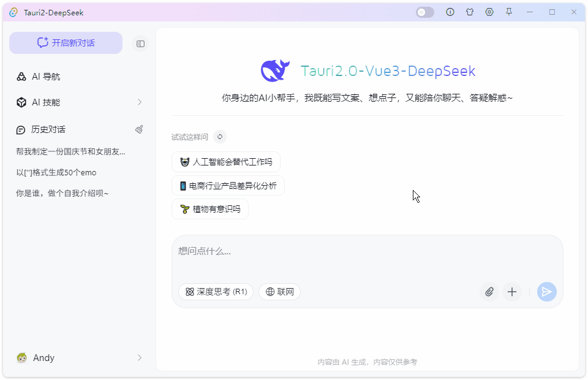Pin the window with the pin icon

pyautogui.click(x=509, y=12)
